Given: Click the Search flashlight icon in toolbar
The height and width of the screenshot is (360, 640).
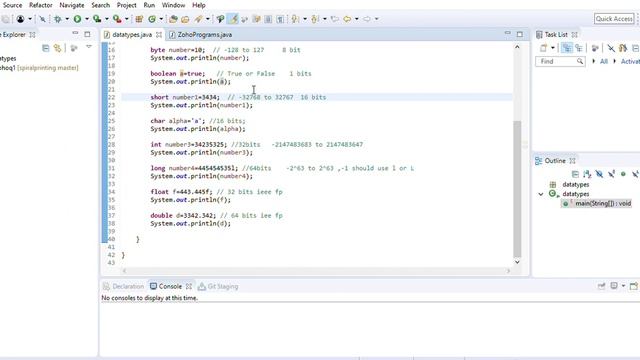Looking at the screenshot, I should [198, 19].
